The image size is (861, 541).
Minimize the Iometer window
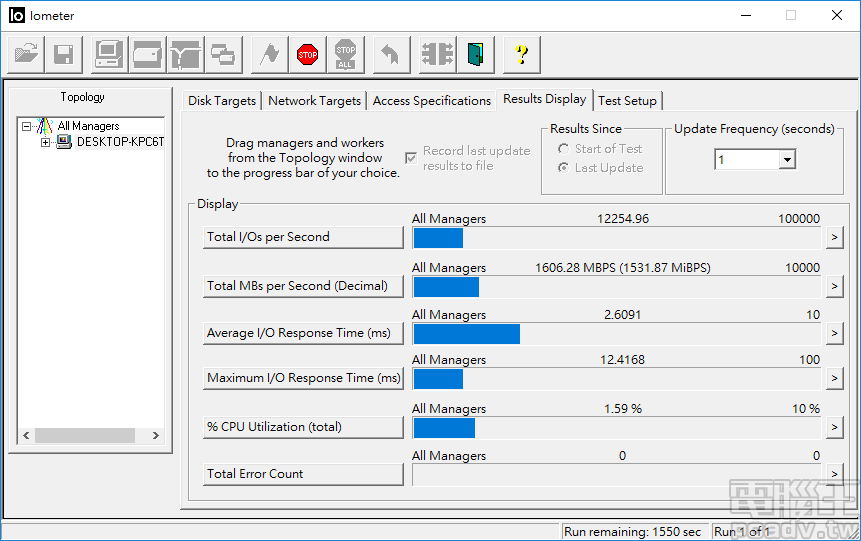(x=746, y=15)
